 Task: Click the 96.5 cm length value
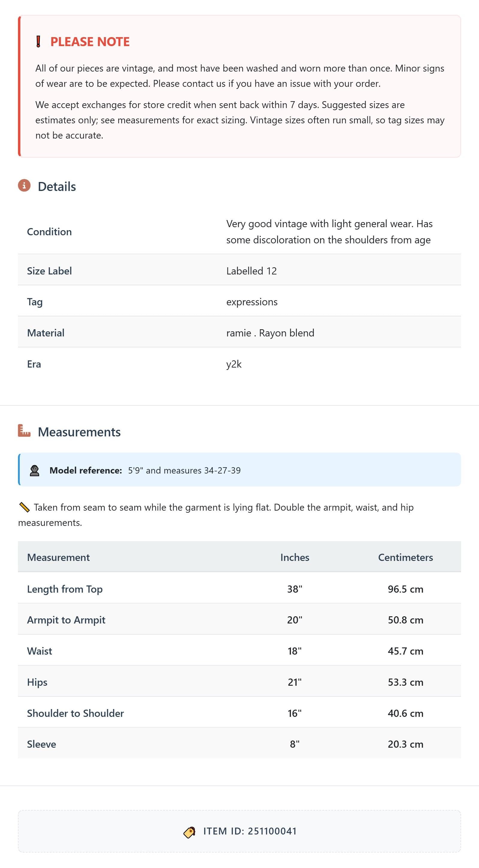pos(406,589)
